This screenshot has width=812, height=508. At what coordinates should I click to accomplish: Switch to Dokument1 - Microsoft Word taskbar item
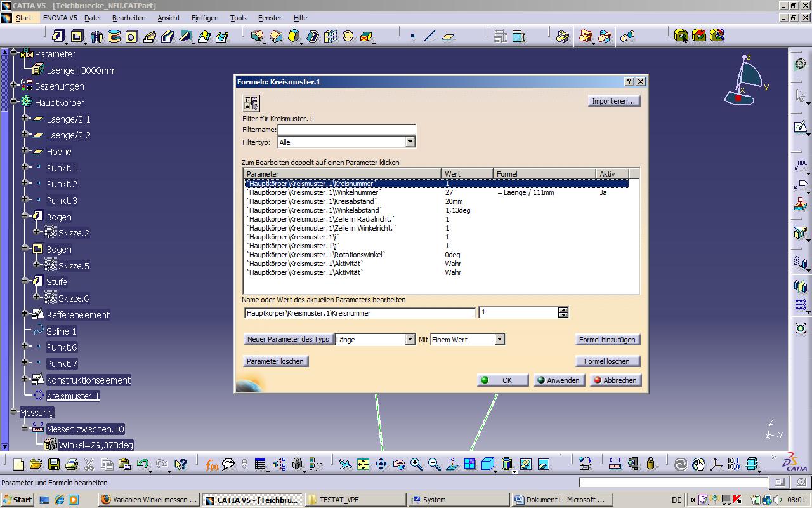[561, 500]
